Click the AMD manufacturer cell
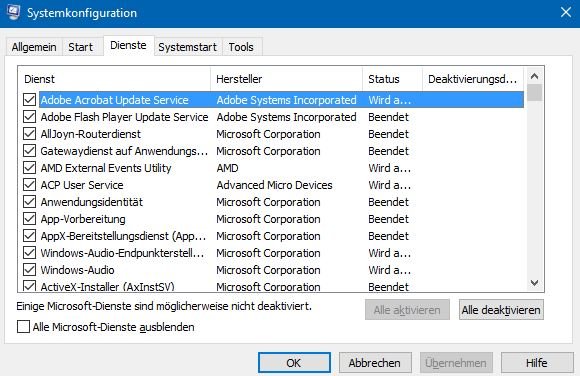Screen dimensions: 580x376 [227, 168]
